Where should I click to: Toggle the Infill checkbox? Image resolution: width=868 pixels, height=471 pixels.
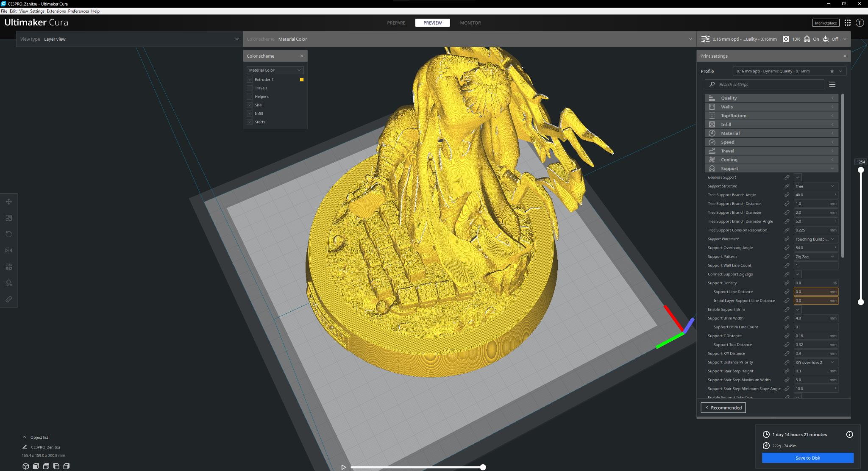tap(250, 114)
